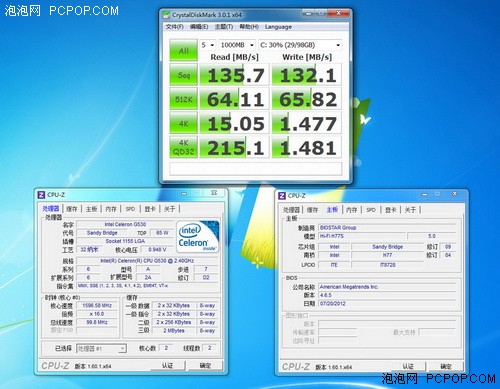The width and height of the screenshot is (500, 389).
Task: Click 认证 button in left CPU-Z window
Action: pyautogui.click(x=168, y=366)
